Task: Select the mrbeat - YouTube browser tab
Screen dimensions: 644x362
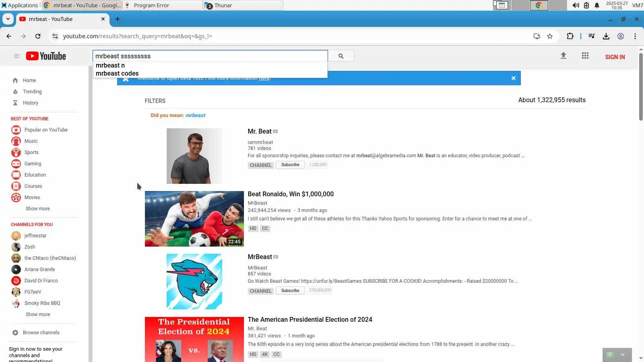Action: coord(62,19)
